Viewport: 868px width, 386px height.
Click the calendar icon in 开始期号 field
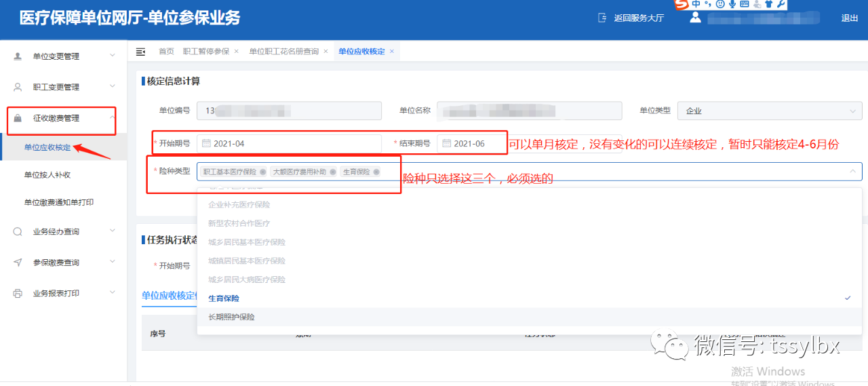tap(206, 144)
